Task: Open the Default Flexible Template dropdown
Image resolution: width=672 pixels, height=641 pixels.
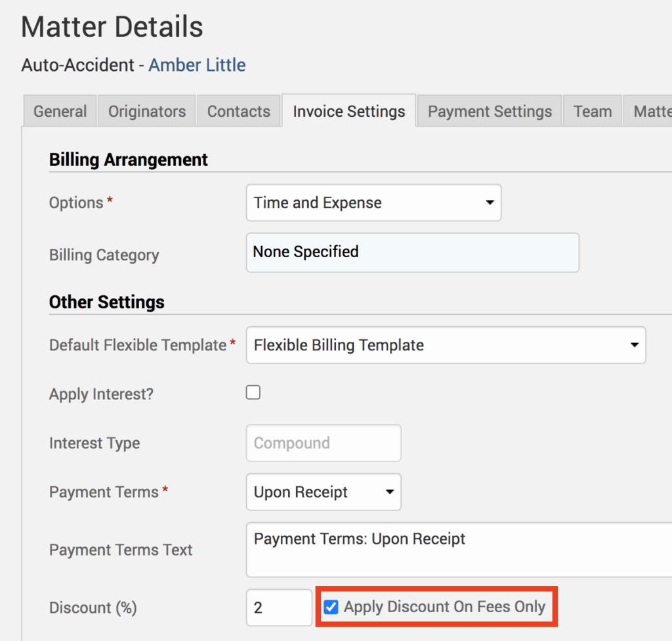Action: coord(446,345)
